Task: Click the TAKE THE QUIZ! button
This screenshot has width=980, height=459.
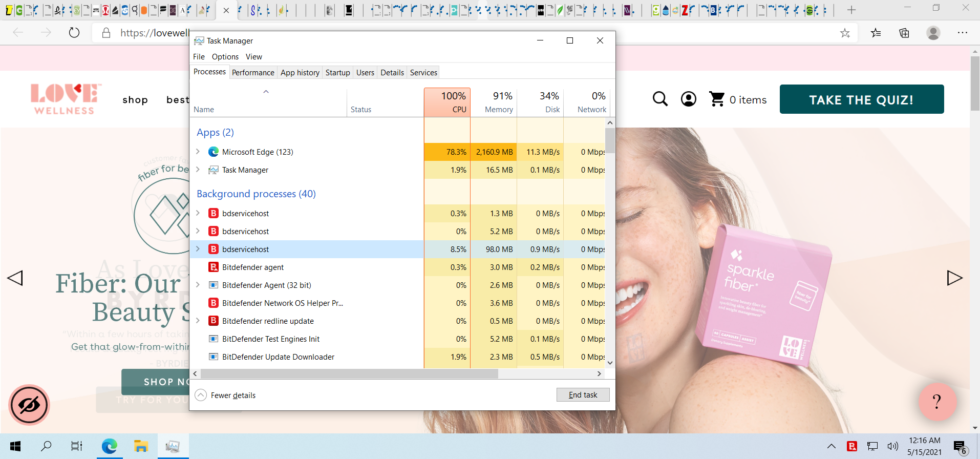Action: pyautogui.click(x=861, y=99)
